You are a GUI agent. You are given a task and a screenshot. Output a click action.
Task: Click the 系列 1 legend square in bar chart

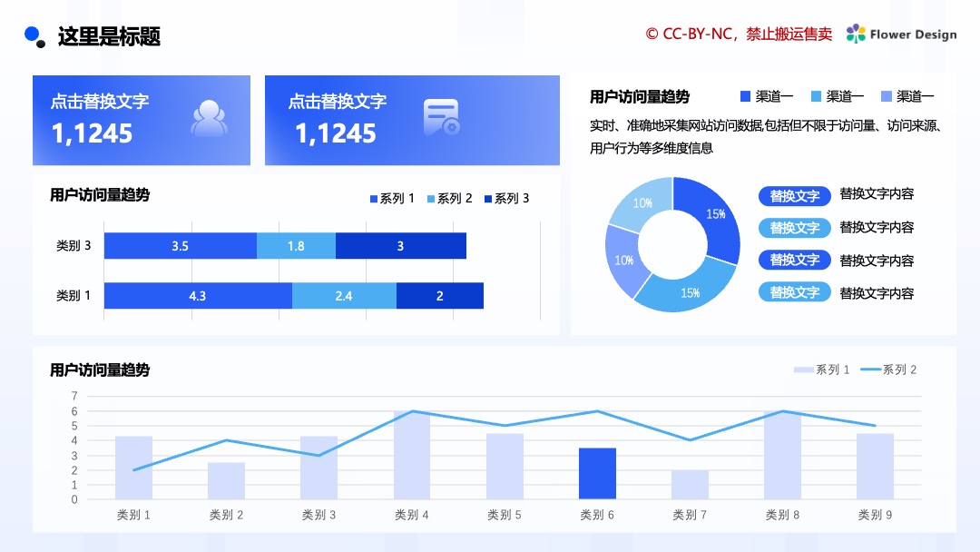(x=374, y=199)
